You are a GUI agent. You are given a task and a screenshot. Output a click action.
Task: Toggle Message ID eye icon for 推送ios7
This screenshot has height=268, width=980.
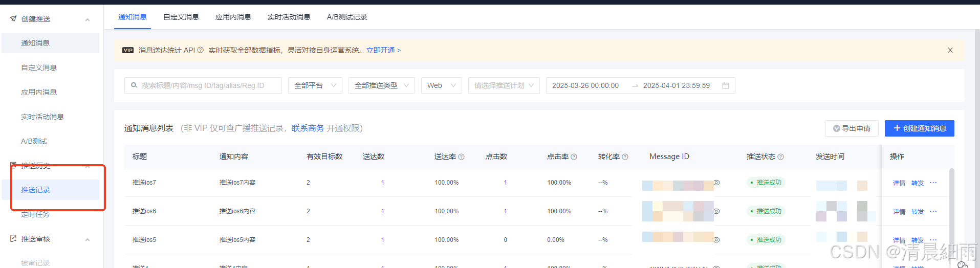(717, 183)
